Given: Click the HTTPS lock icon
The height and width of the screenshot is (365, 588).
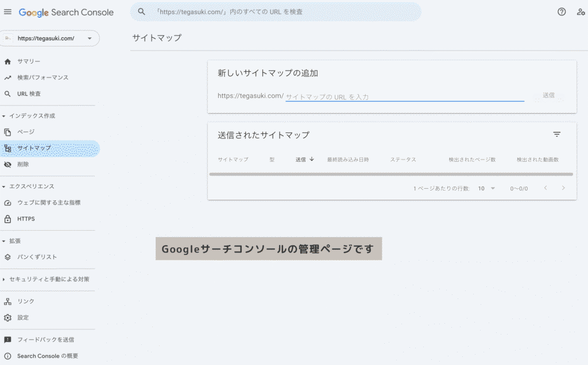Looking at the screenshot, I should coord(7,219).
